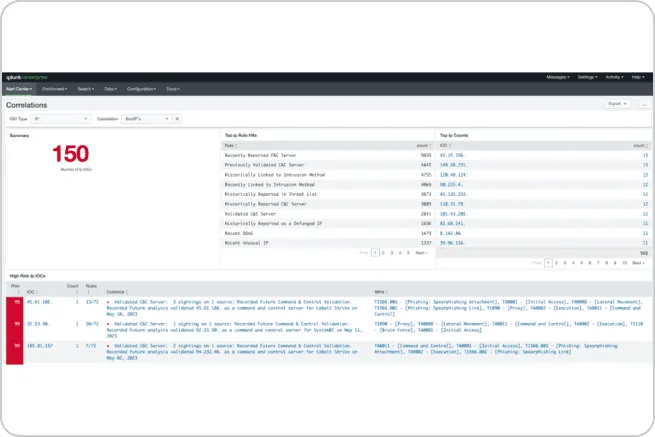Click the ellipsis more-actions button
This screenshot has height=437, width=655.
(x=645, y=104)
